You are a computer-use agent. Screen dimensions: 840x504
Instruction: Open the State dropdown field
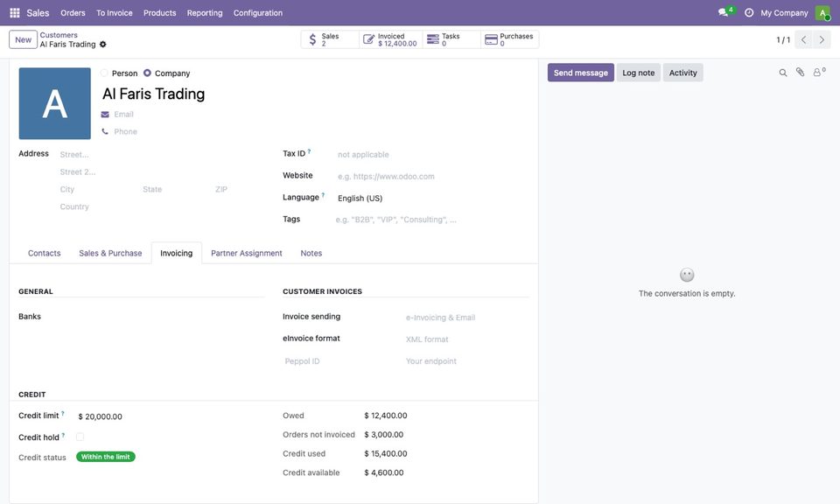pos(174,190)
